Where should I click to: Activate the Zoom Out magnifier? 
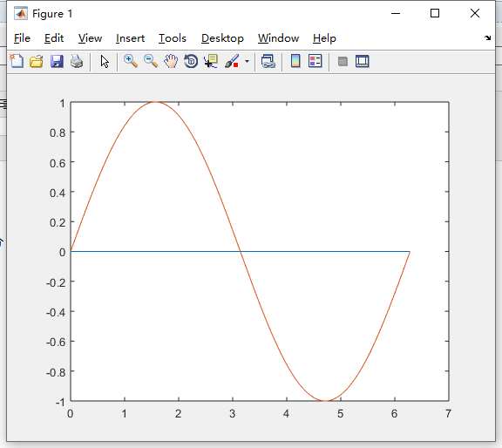[x=151, y=61]
